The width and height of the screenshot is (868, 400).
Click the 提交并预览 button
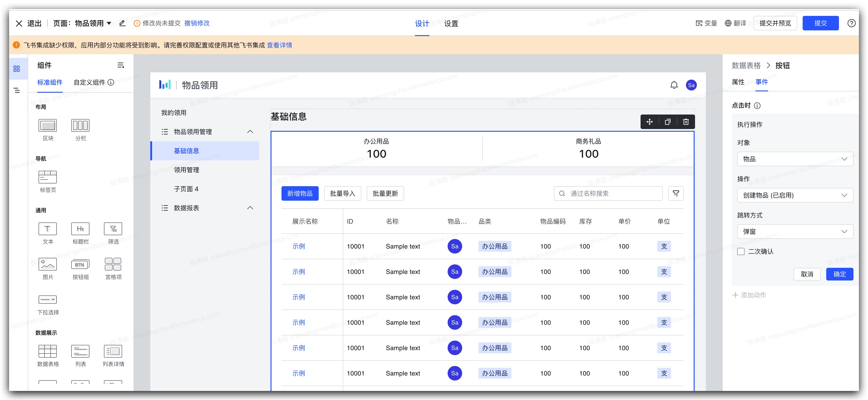(775, 23)
